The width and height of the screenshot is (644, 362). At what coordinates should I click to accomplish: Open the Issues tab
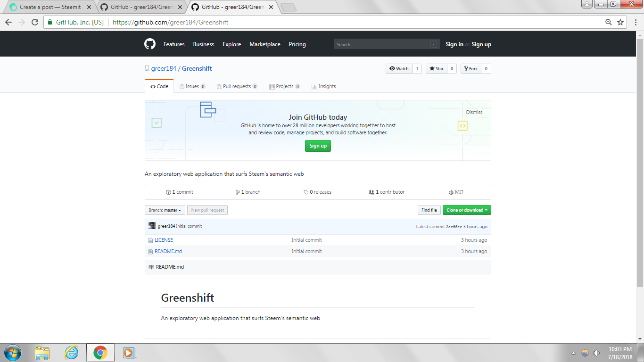(192, 86)
